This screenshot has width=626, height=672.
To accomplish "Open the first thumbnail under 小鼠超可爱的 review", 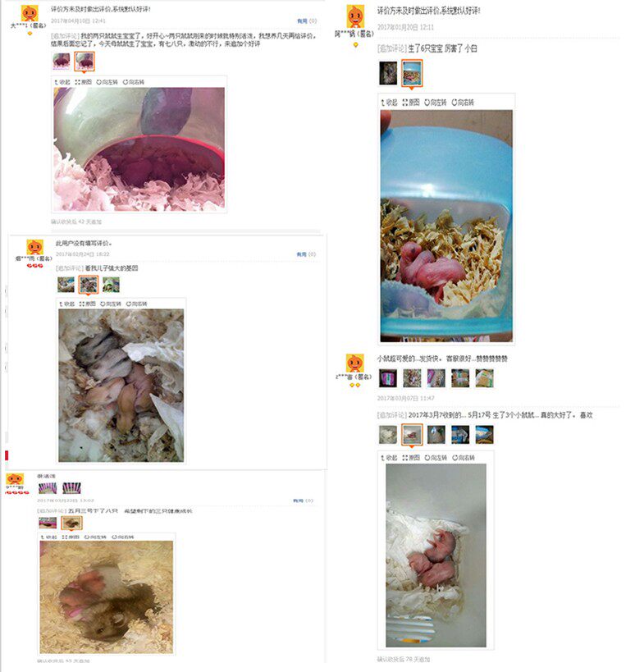I will click(388, 378).
